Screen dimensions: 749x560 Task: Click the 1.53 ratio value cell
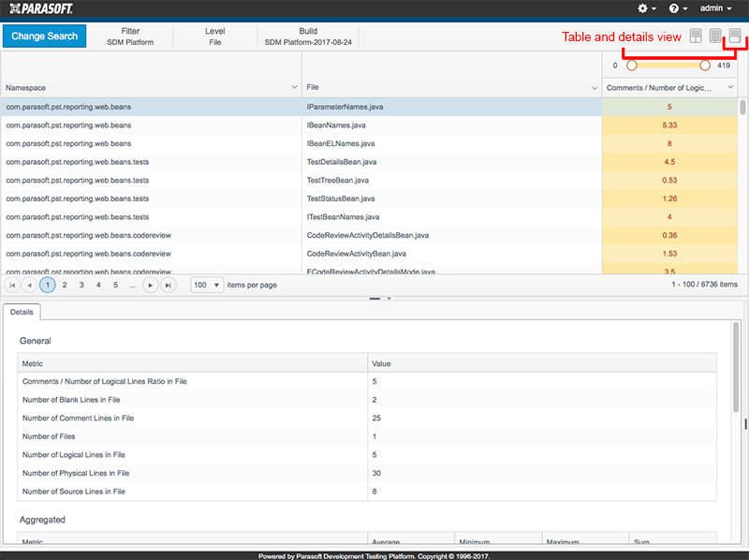669,253
